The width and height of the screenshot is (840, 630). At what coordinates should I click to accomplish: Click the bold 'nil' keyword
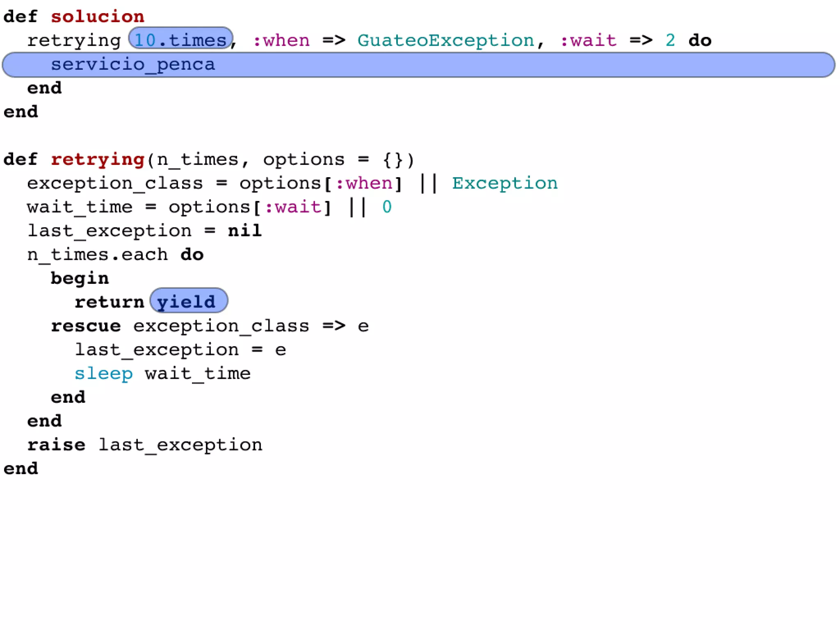(x=245, y=231)
